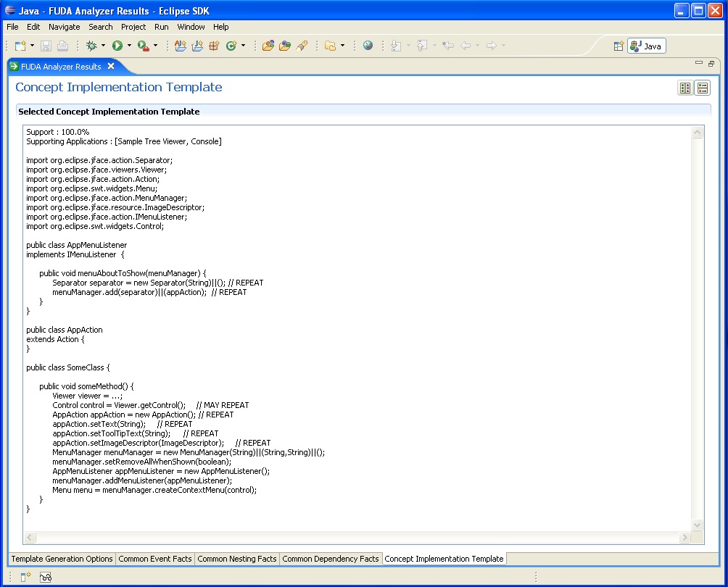728x587 pixels.
Task: Click the Back navigation arrow
Action: click(x=466, y=46)
